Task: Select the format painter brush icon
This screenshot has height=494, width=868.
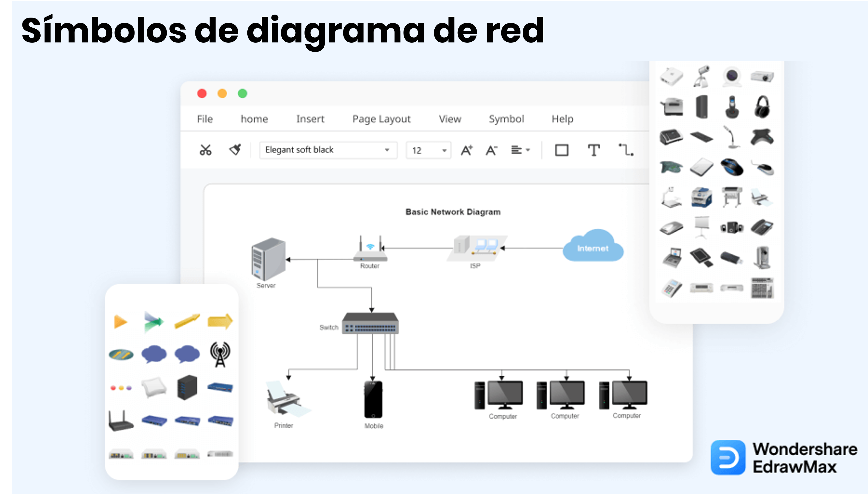Action: click(x=235, y=150)
